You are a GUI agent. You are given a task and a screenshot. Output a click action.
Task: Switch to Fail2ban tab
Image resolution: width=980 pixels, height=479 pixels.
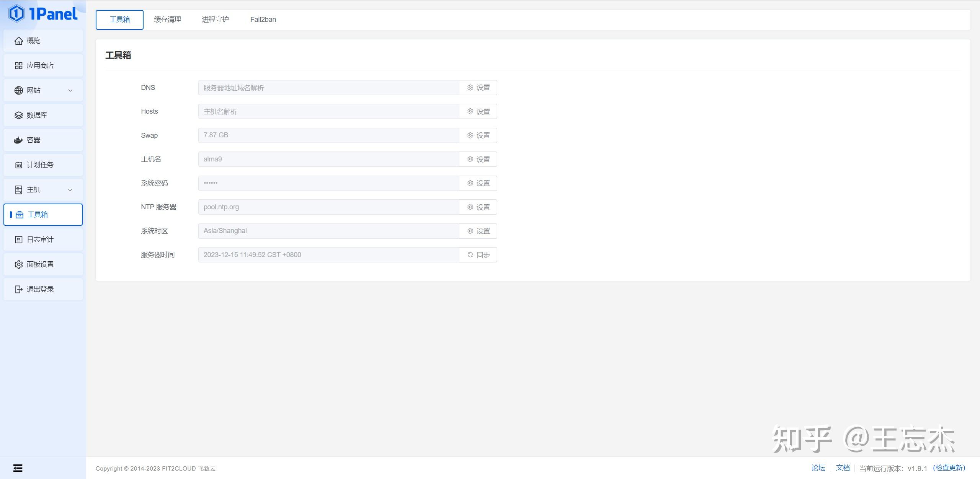coord(263,20)
